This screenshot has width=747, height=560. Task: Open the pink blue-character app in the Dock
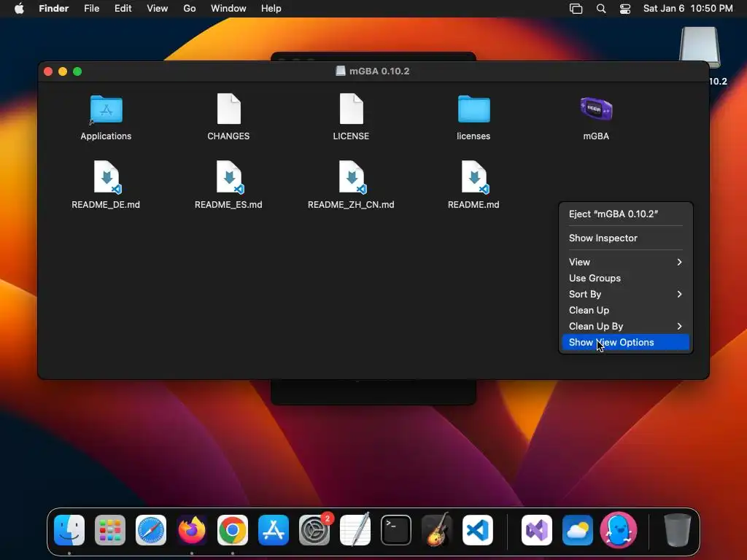coord(619,530)
